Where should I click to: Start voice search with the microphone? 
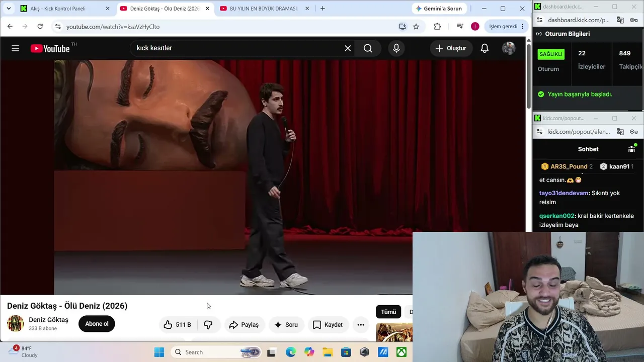396,48
